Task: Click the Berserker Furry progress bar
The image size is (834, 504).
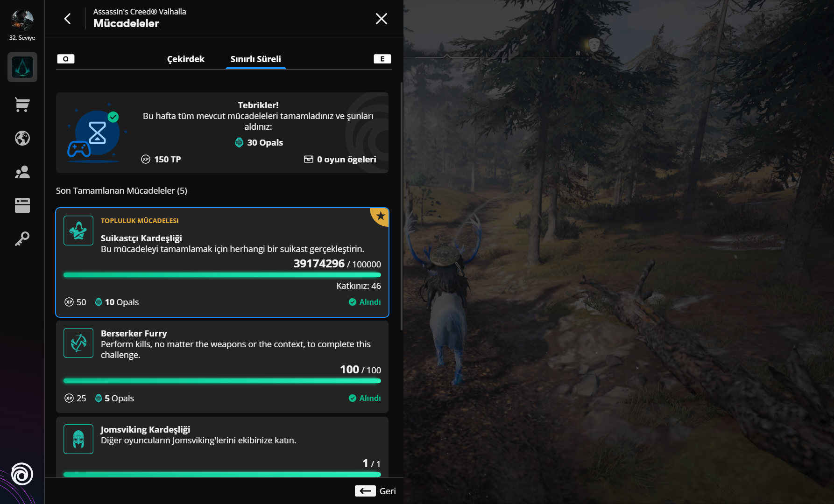Action: tap(222, 381)
